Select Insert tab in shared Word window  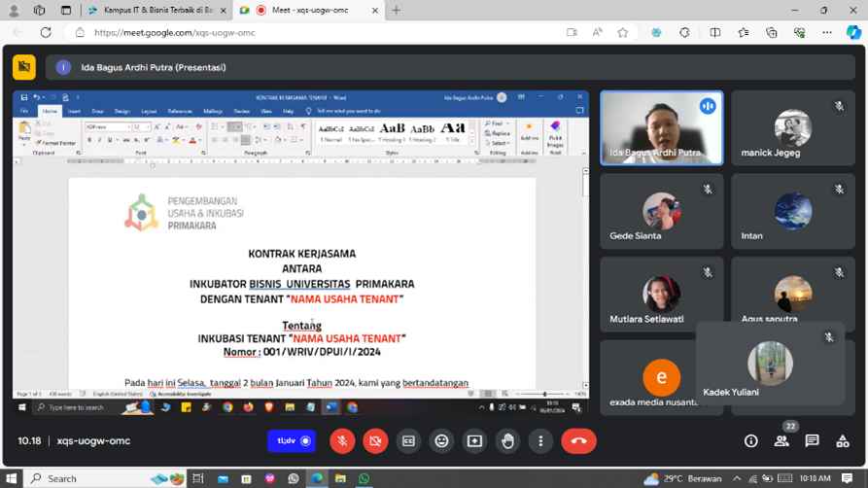(74, 111)
